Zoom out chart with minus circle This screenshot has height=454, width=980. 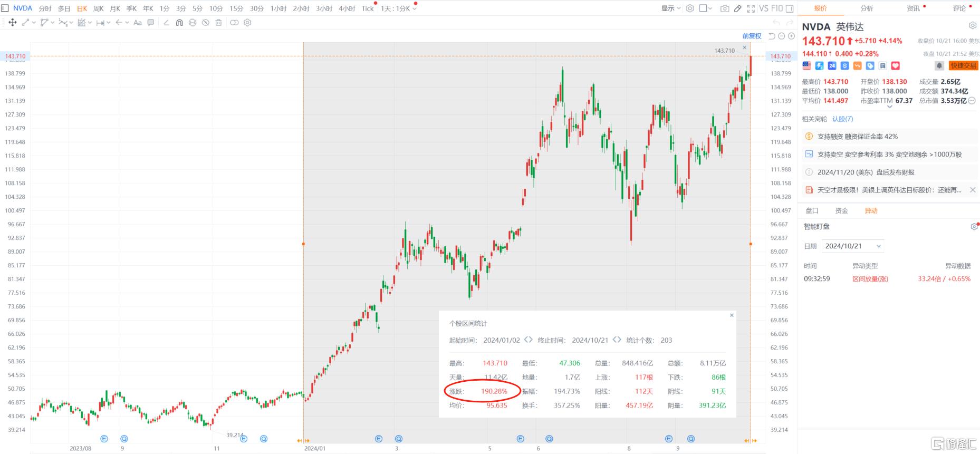[x=782, y=36]
